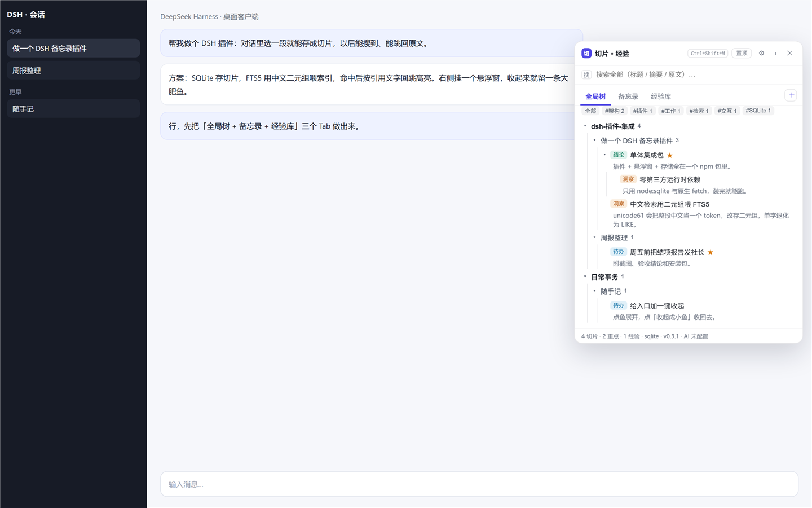This screenshot has width=812, height=508.
Task: Collapse the dsh-插件-集成 tree node
Action: pos(585,126)
